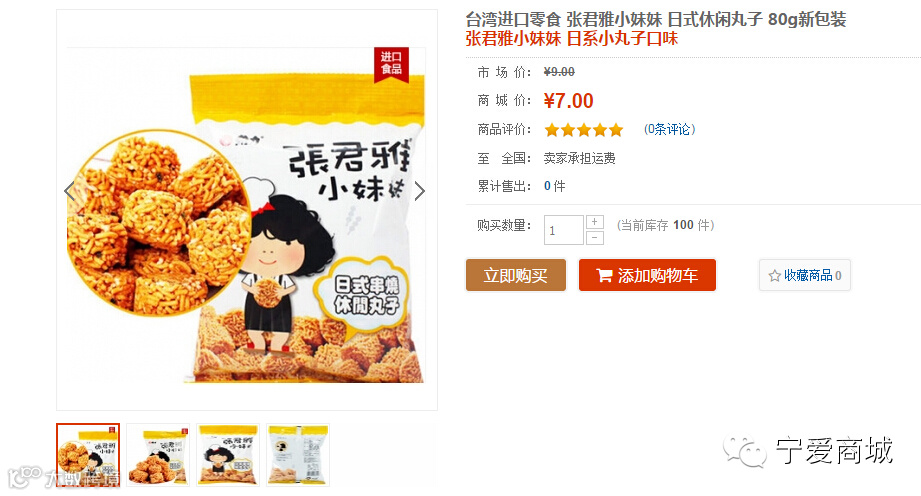
Task: Click the star icon in 收藏商品 button
Action: [774, 276]
